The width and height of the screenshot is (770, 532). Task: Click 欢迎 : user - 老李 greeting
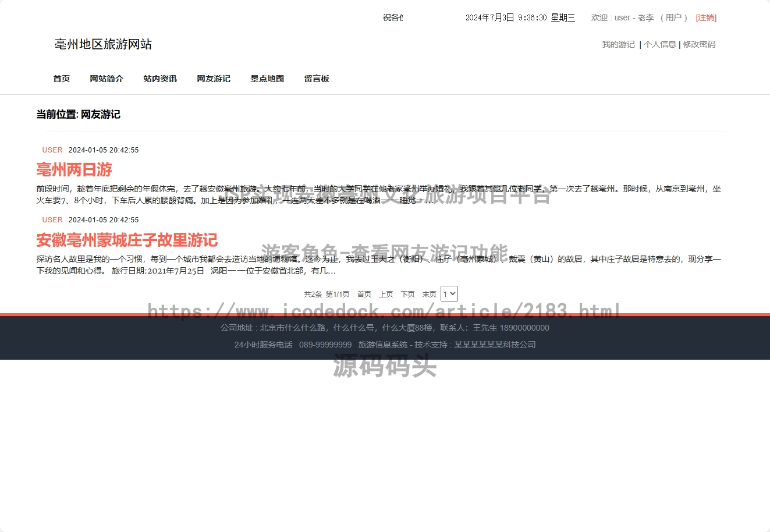tap(622, 17)
